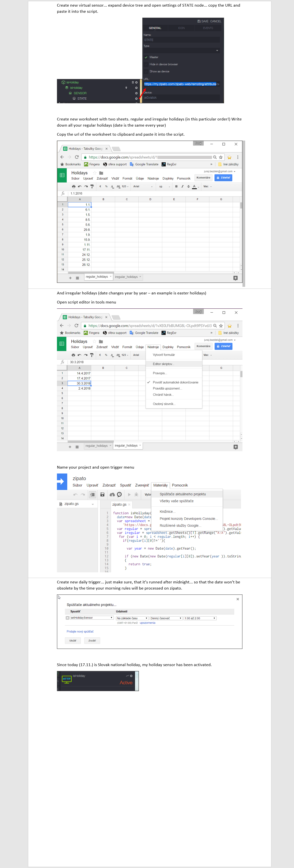Toggle bold formatting in first spreadsheet toolbar
Viewport: 294px width, 868px height.
[176, 186]
